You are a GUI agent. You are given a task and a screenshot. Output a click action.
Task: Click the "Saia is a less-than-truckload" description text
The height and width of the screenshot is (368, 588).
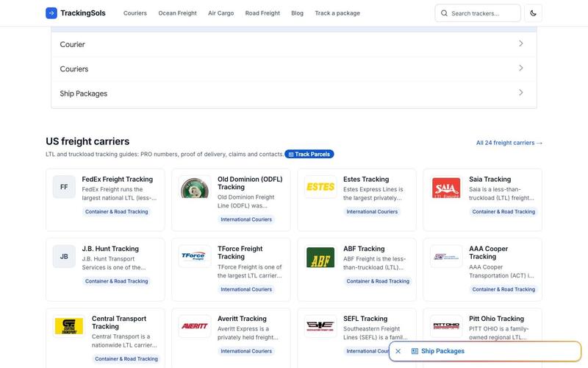tap(501, 194)
